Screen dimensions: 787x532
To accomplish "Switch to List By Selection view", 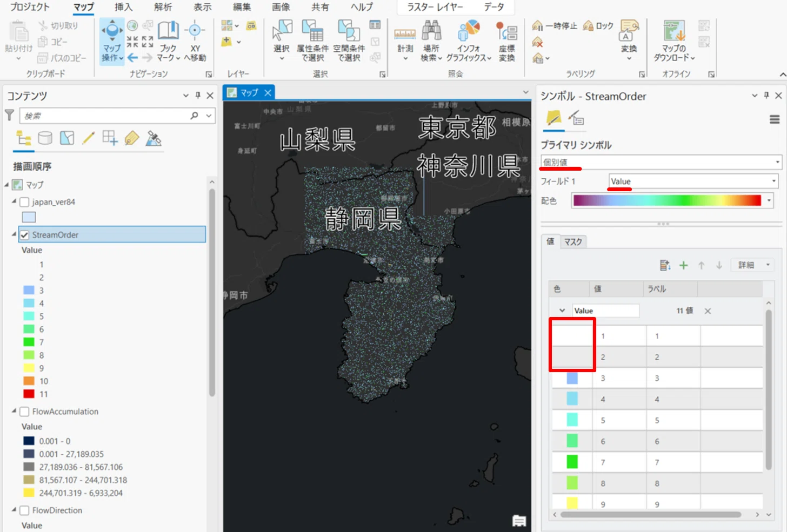I will pos(67,139).
